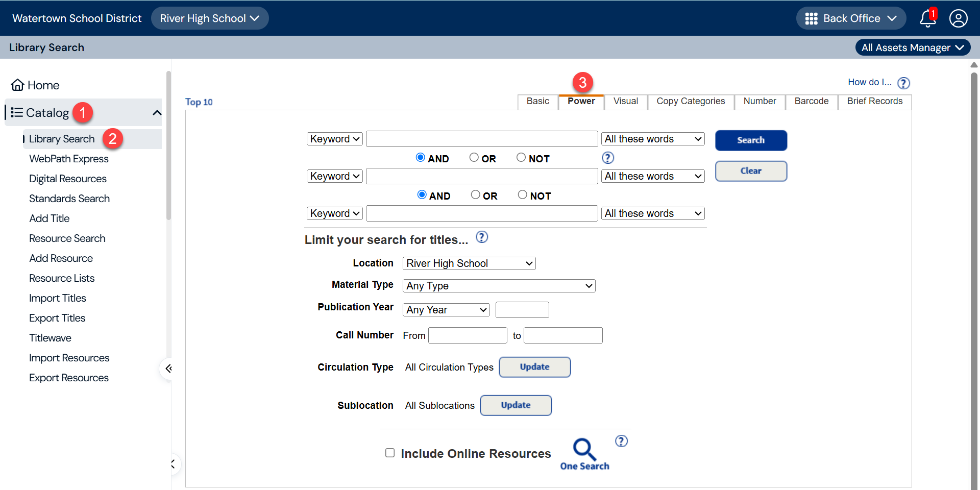Open help icon beside the AND/OR operators
Screen dimensions: 980x490
coord(607,158)
